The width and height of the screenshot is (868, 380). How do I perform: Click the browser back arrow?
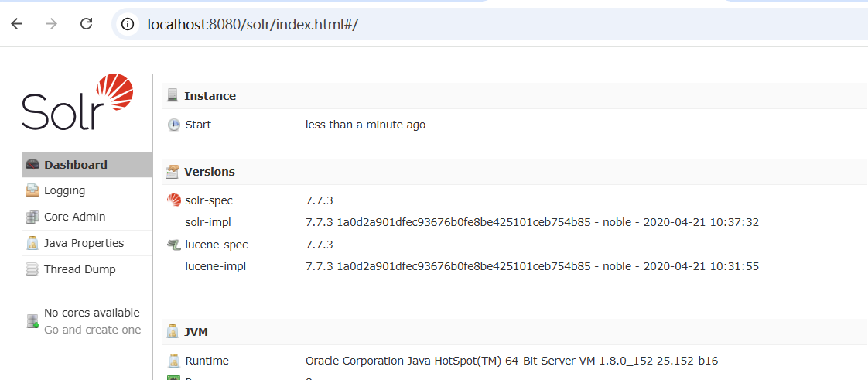[x=16, y=24]
